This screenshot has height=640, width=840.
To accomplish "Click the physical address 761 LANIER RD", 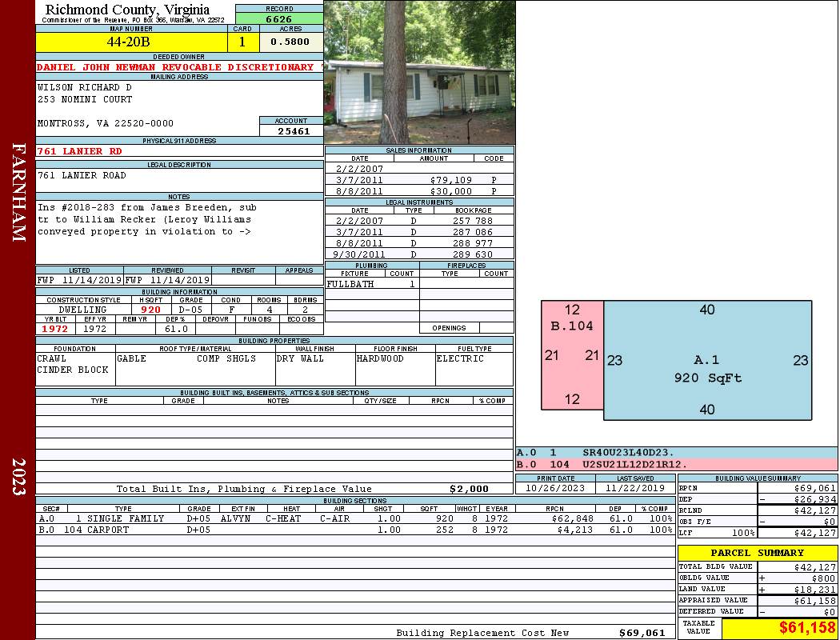I will pos(80,151).
